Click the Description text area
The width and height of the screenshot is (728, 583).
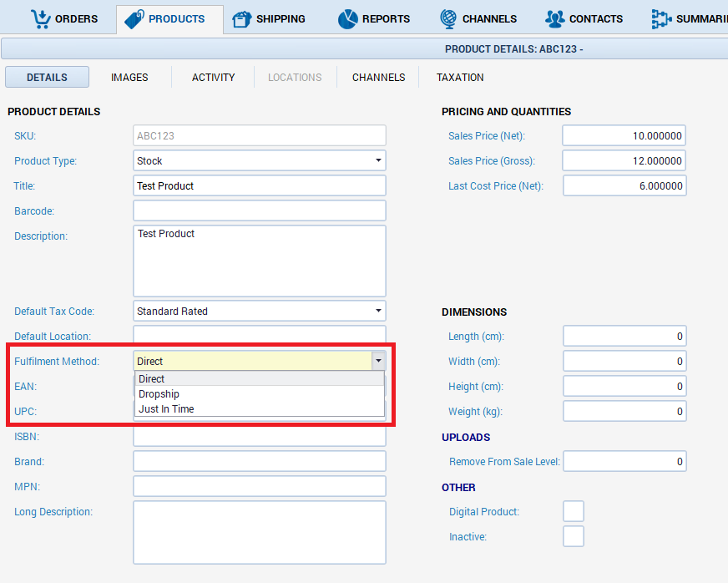[x=260, y=261]
